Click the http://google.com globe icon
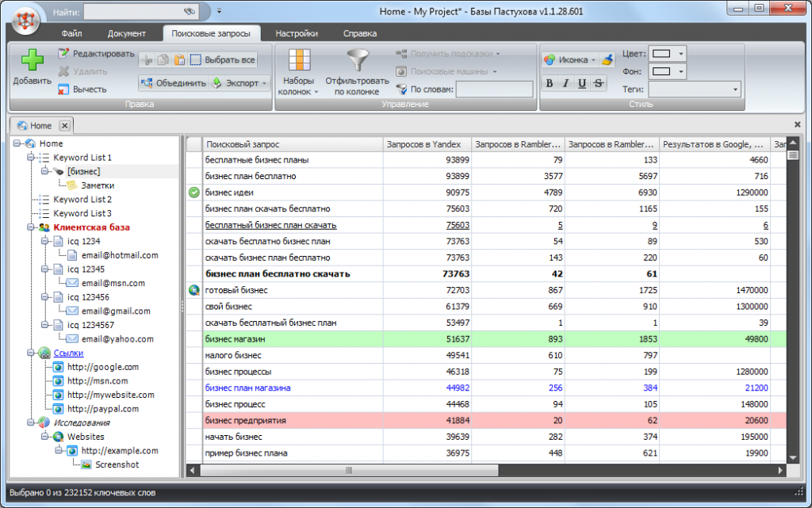 point(59,367)
